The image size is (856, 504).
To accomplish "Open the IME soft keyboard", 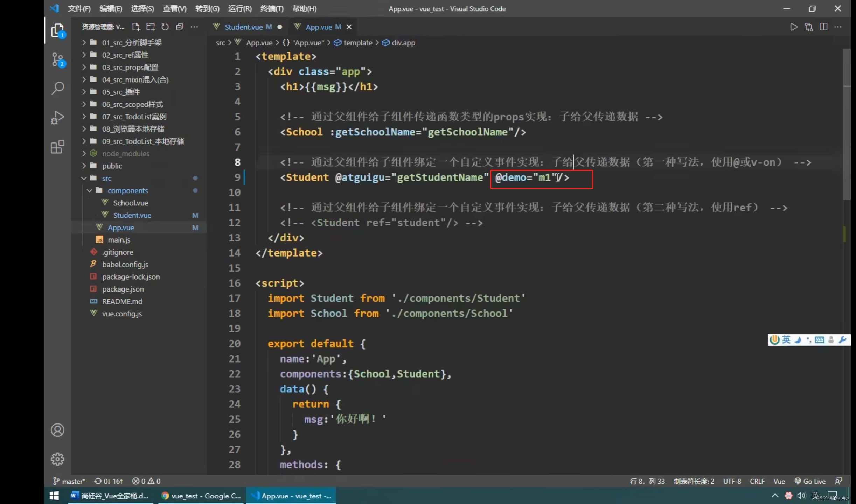I will click(x=820, y=339).
